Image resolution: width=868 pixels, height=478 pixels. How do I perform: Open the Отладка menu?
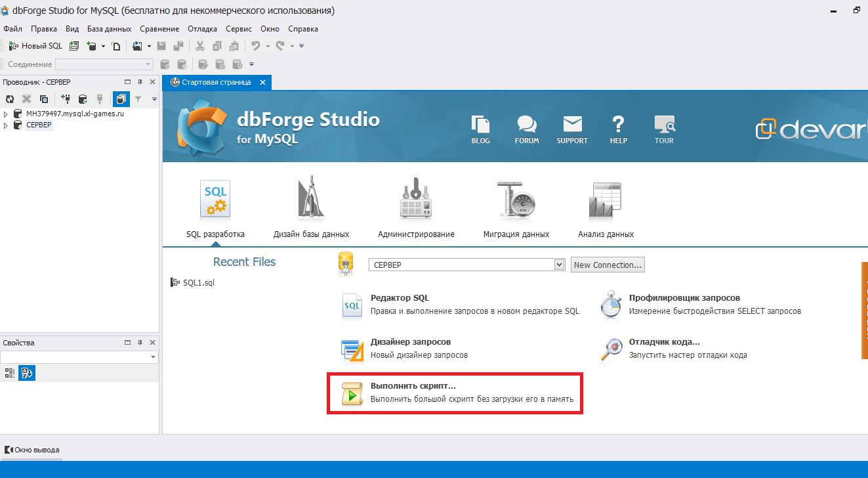[202, 29]
